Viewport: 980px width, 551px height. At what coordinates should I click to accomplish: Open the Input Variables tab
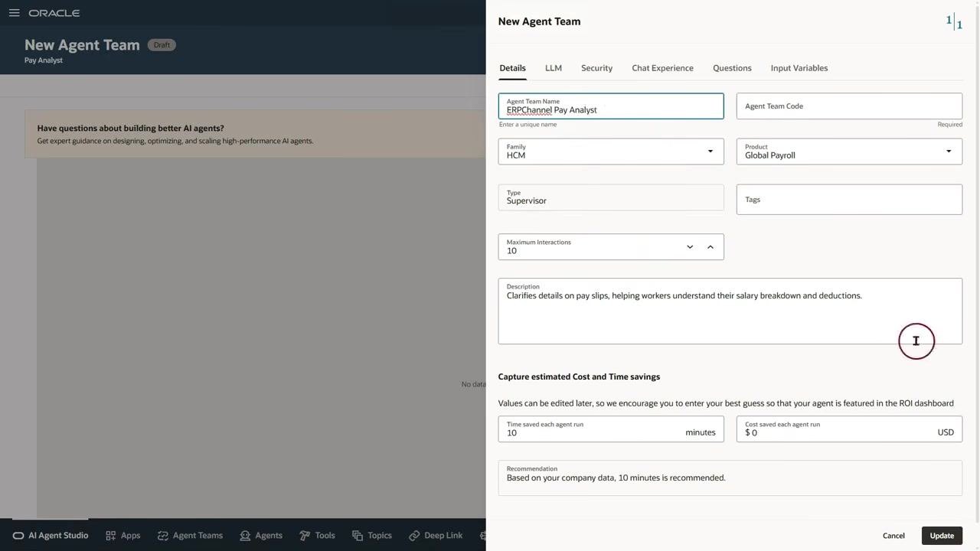[799, 68]
